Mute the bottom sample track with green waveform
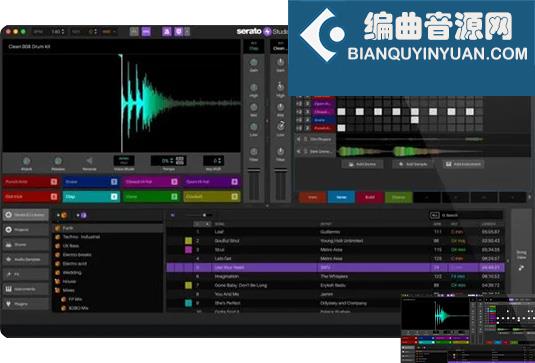The image size is (535, 363). [299, 151]
